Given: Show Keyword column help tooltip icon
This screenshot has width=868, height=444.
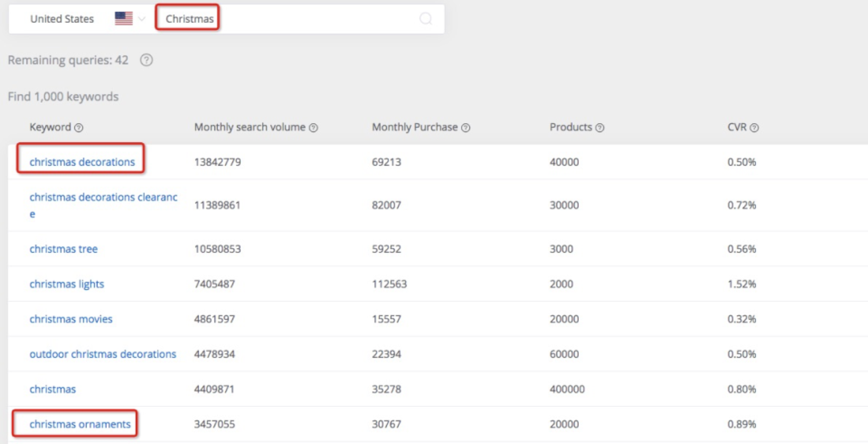Looking at the screenshot, I should tap(79, 128).
